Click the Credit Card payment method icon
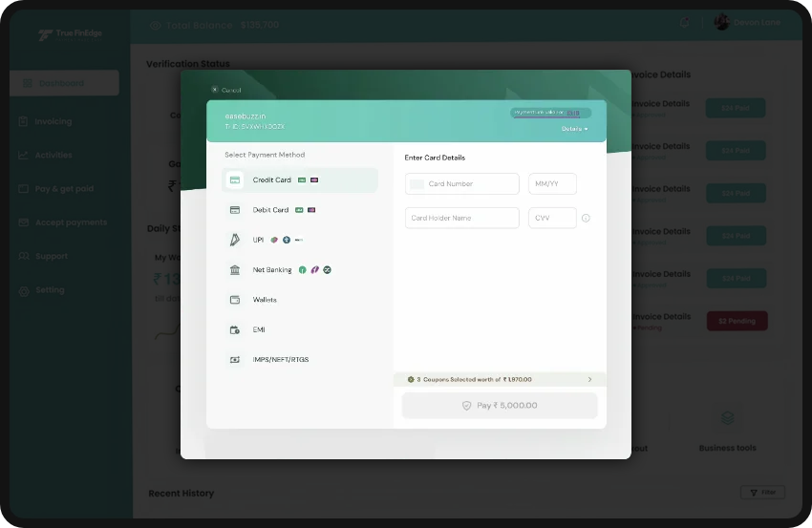This screenshot has height=528, width=812. coord(235,180)
